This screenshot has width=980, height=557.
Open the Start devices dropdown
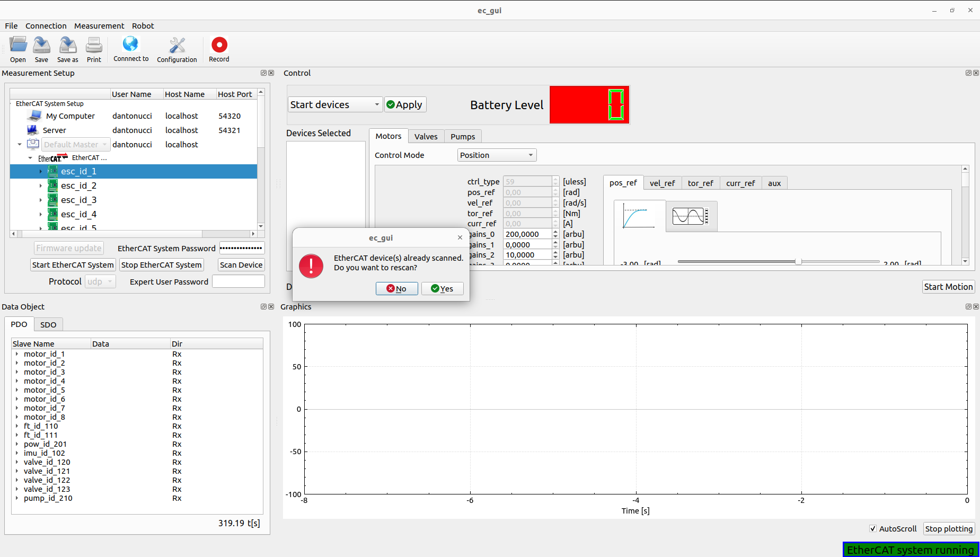click(x=335, y=104)
